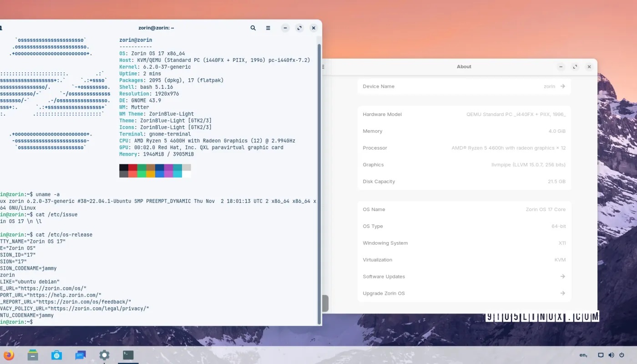Viewport: 637px width, 364px height.
Task: Open the Upgrade Zorin OS row
Action: (464, 293)
